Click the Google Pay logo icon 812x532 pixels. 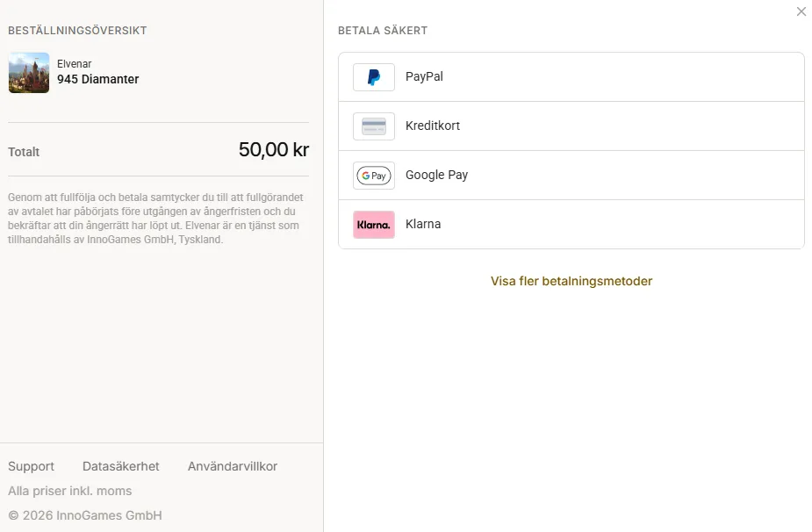pyautogui.click(x=374, y=176)
